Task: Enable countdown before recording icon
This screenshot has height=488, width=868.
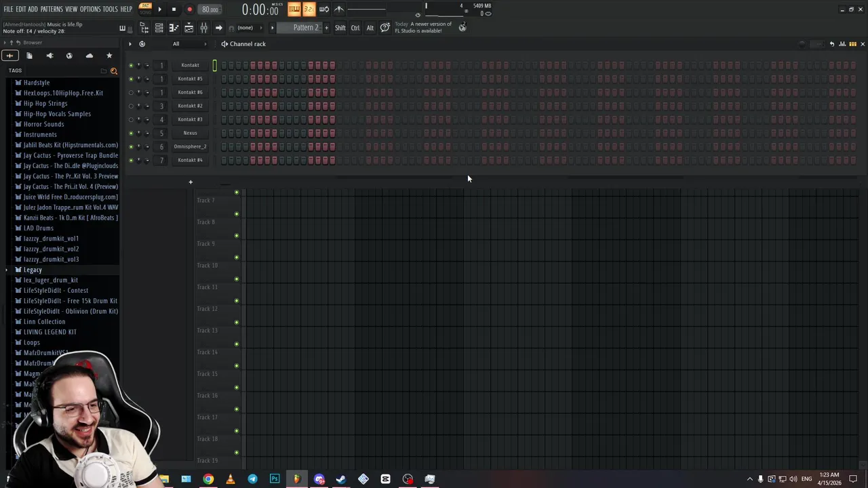Action: 309,9
